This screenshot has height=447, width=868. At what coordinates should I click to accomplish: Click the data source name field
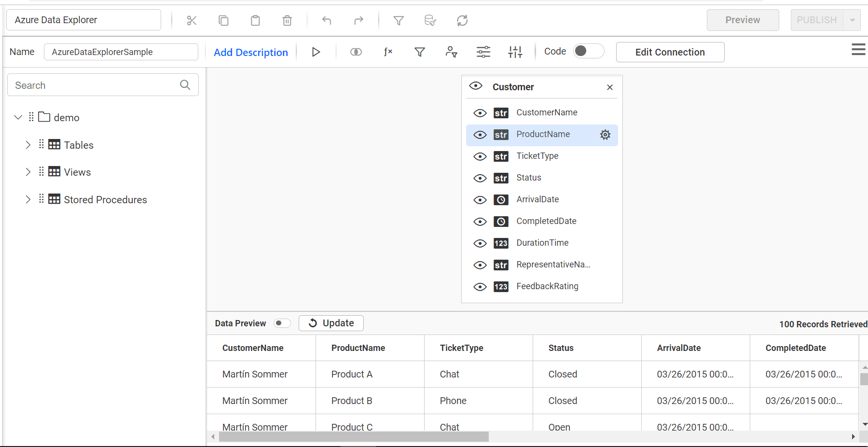tap(121, 52)
